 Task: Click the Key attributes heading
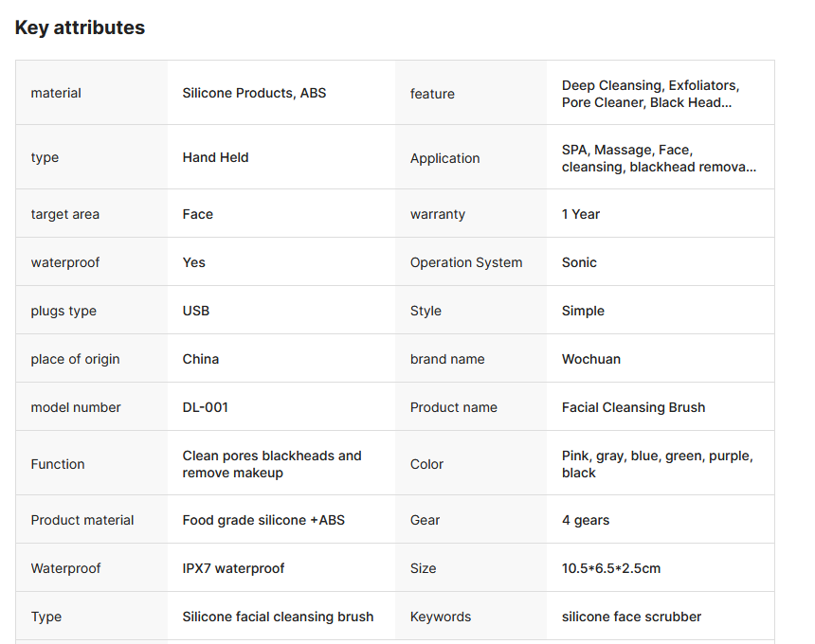coord(80,27)
